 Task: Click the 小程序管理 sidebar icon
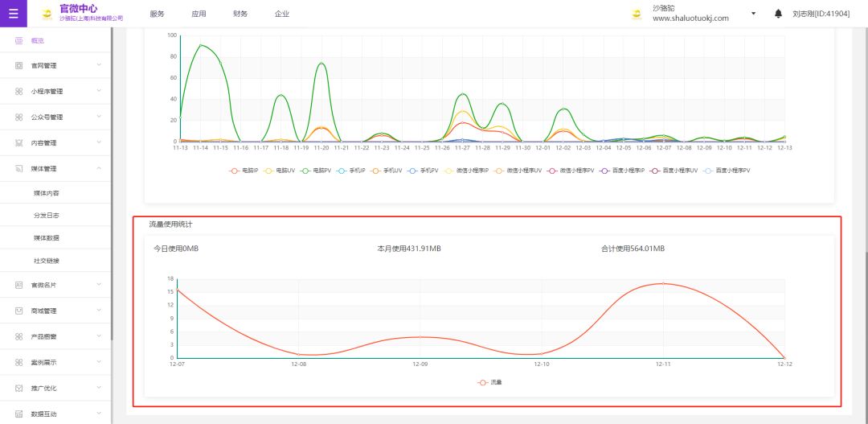click(19, 92)
